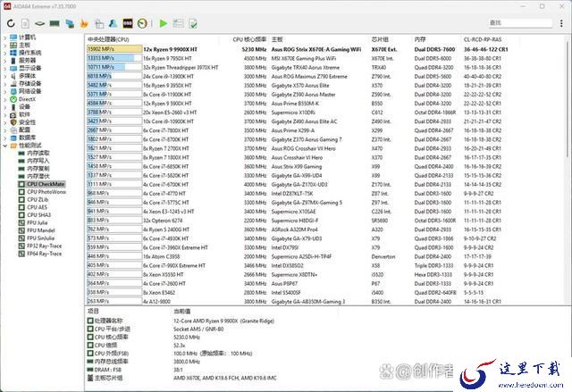Open the three-dot menu at top right
572x392 pixels.
coord(561,23)
